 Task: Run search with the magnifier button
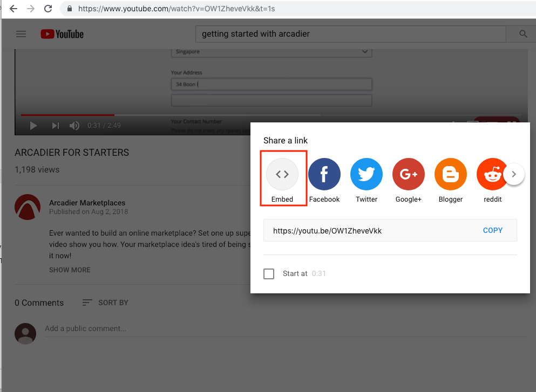[x=523, y=34]
